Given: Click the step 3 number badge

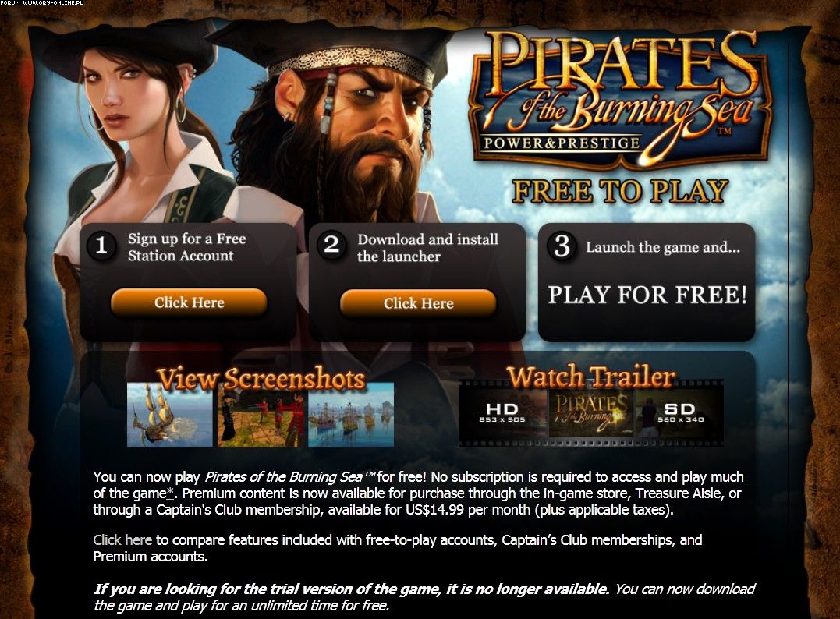Looking at the screenshot, I should tap(562, 246).
